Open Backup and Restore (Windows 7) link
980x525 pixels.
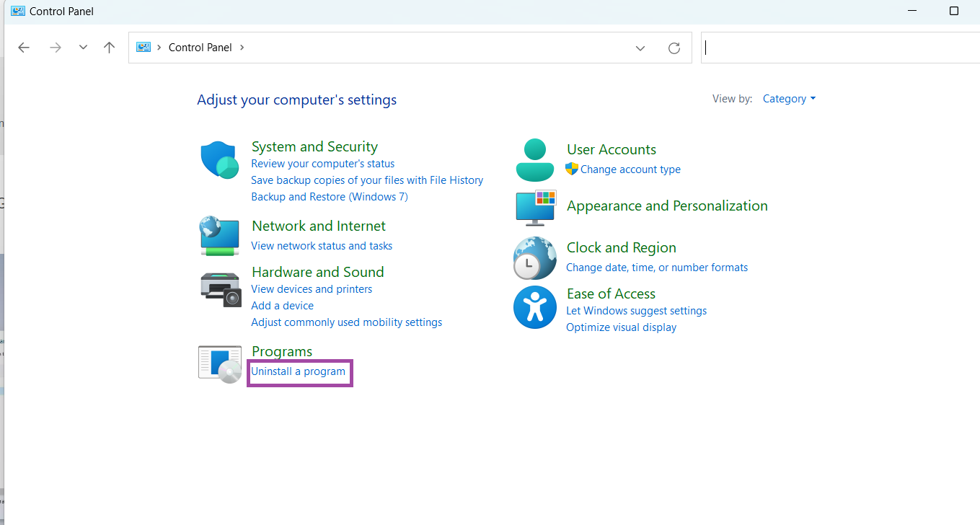pyautogui.click(x=330, y=197)
